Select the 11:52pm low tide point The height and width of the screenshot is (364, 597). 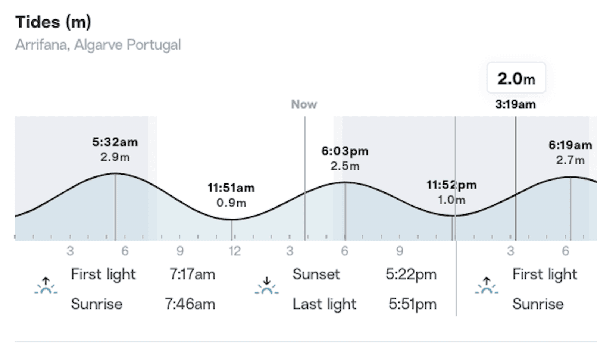click(453, 216)
